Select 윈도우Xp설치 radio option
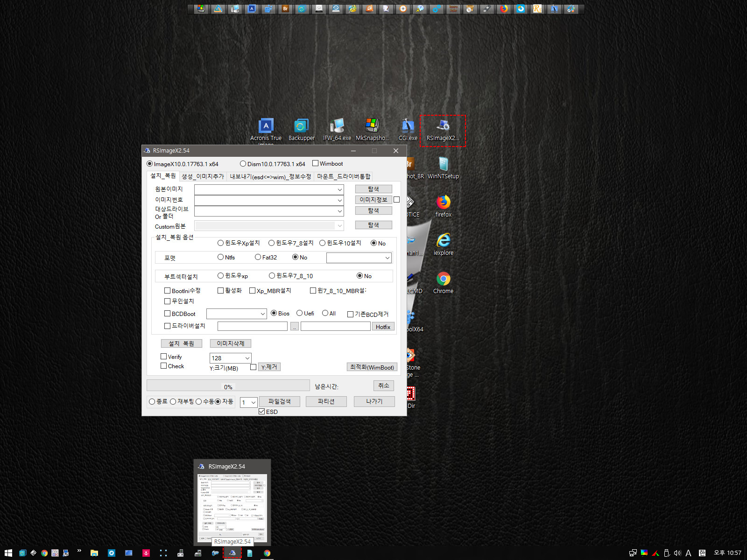Image resolution: width=747 pixels, height=560 pixels. 239,243
